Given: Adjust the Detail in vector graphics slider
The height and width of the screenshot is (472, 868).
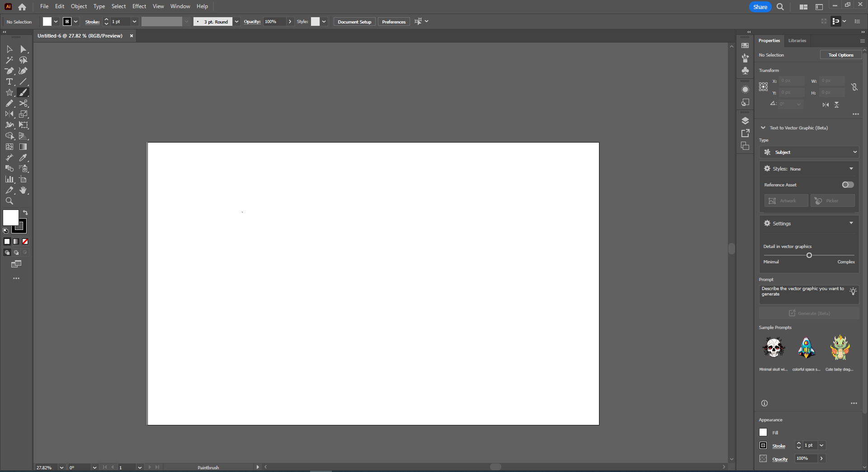Looking at the screenshot, I should click(x=809, y=255).
